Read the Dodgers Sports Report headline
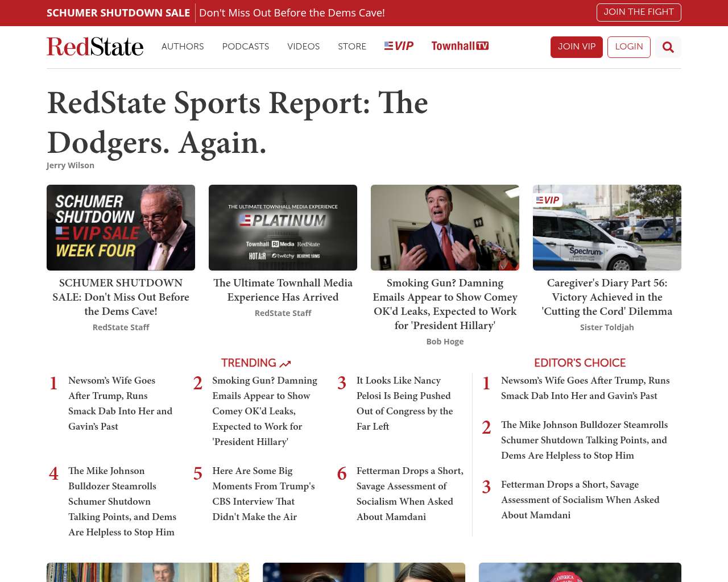This screenshot has height=582, width=728. pos(237,122)
